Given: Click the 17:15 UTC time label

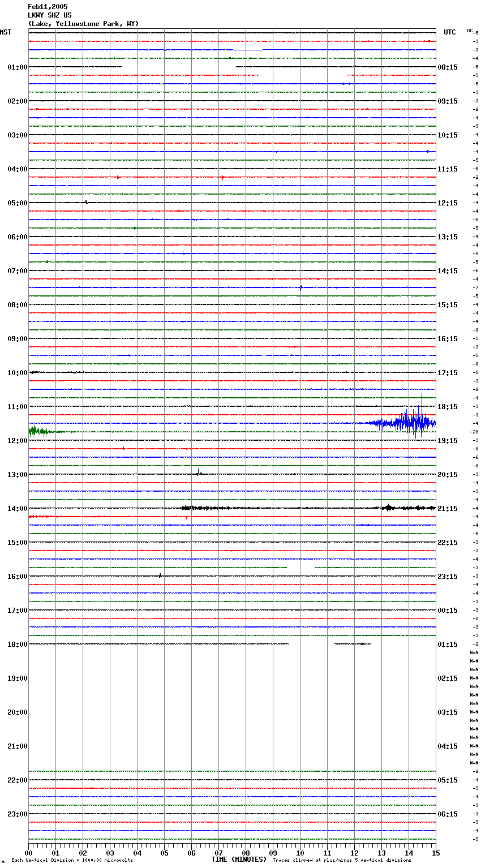Looking at the screenshot, I should (x=448, y=373).
